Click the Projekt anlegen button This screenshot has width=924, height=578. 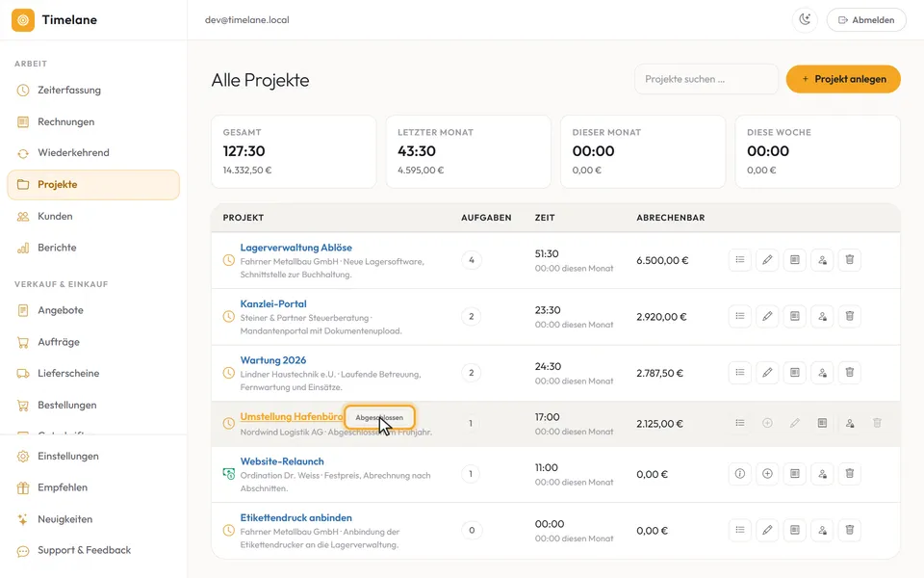(x=843, y=79)
